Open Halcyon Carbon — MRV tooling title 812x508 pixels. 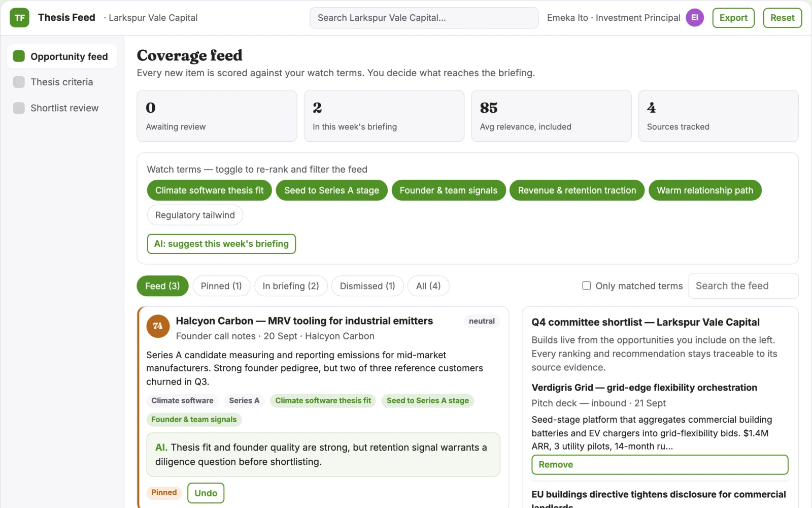(304, 321)
